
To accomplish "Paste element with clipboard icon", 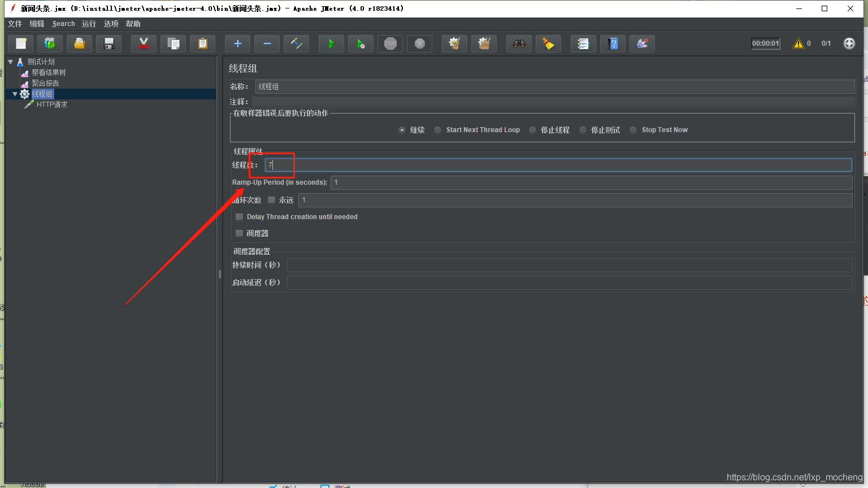I will point(202,43).
